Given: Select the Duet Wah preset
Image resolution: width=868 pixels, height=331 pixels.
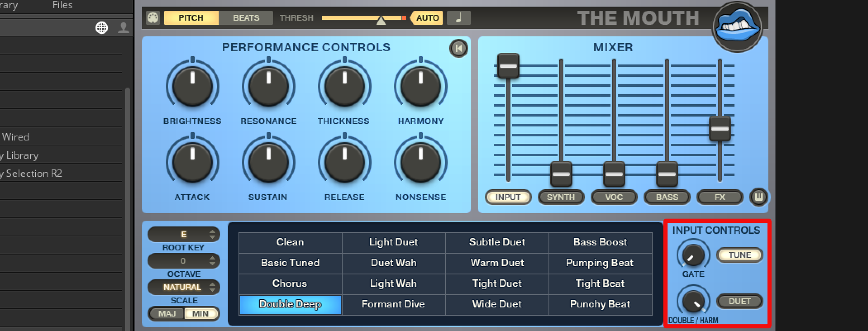Looking at the screenshot, I should (393, 263).
